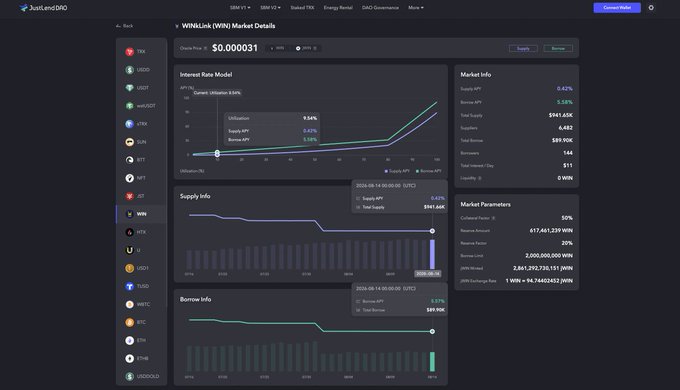Open the JST market icon
680x390 pixels.
(129, 196)
